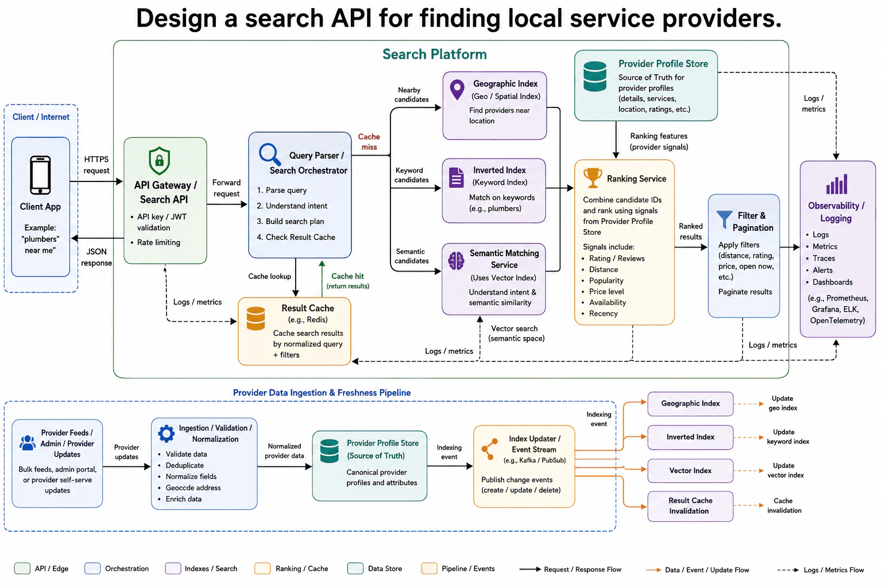The image size is (882, 588).
Task: Click 'API key / JWT validation' bullet
Action: tap(158, 222)
